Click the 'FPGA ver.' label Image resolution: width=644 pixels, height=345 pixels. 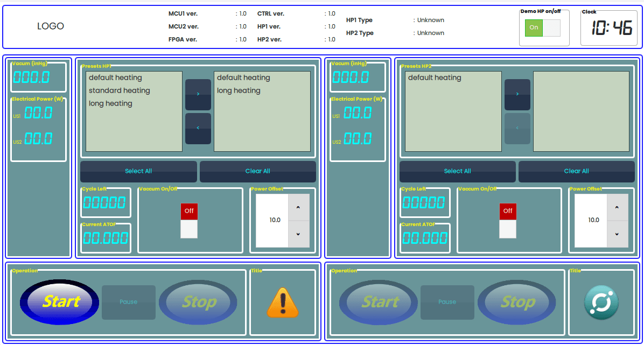tap(183, 40)
